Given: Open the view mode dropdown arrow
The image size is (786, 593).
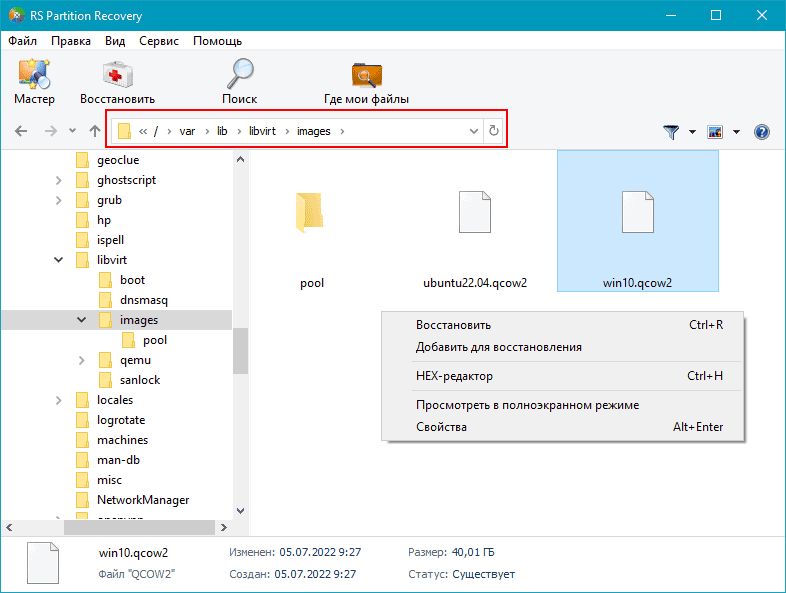Looking at the screenshot, I should coord(736,132).
